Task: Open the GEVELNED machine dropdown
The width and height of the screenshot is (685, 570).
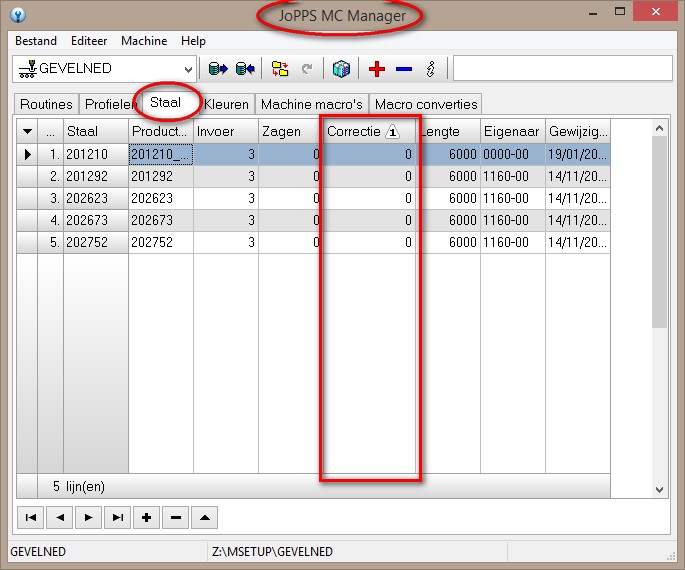Action: click(x=188, y=69)
